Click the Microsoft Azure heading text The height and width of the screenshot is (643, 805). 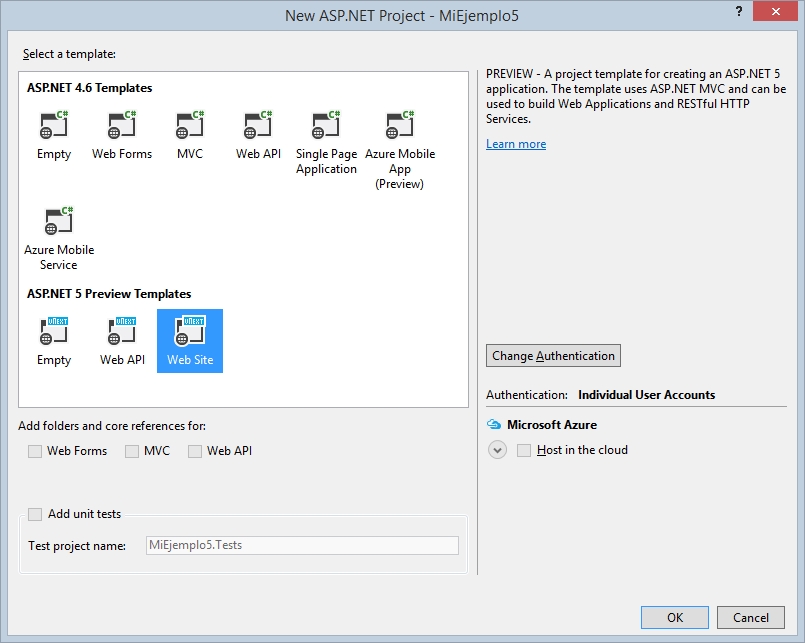(552, 425)
